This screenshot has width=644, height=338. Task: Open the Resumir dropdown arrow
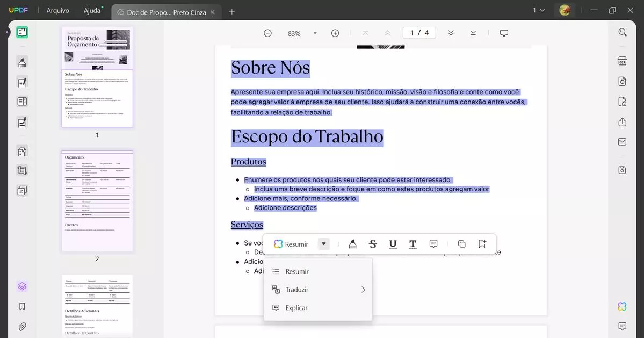tap(323, 243)
